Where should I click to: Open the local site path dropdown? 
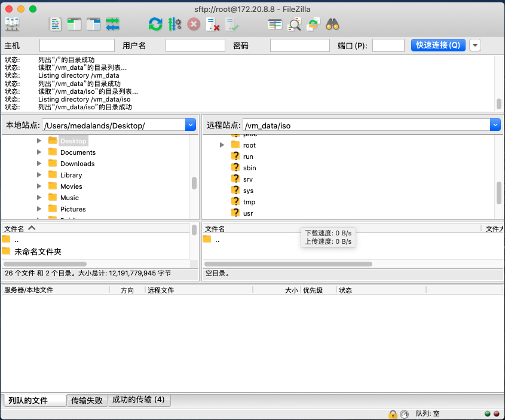tap(190, 125)
